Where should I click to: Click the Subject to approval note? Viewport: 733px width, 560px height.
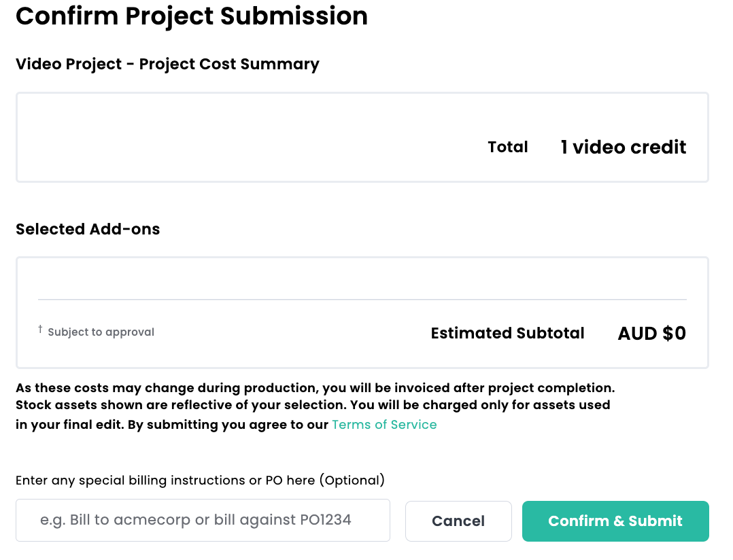101,332
